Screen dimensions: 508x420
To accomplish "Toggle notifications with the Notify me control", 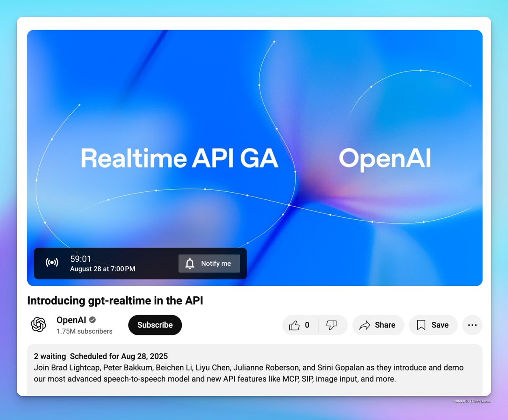I will pos(209,263).
